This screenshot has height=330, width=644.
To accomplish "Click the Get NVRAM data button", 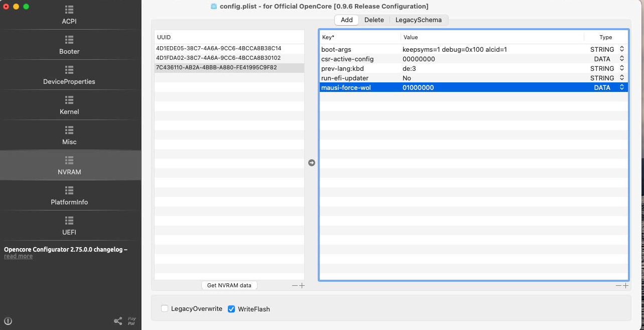I will pos(229,285).
